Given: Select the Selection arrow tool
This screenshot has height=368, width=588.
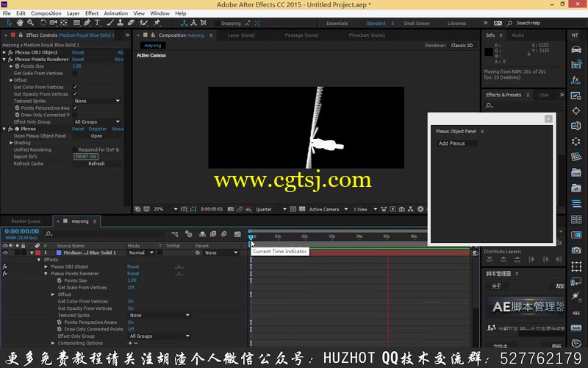Looking at the screenshot, I should [x=9, y=23].
